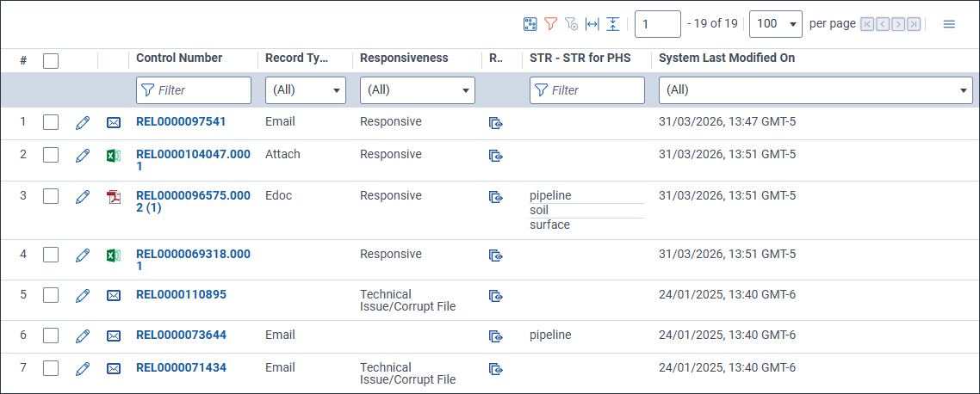Edit document REL0000097541 with pencil icon
Screen dimensions: 980x394
[83, 123]
